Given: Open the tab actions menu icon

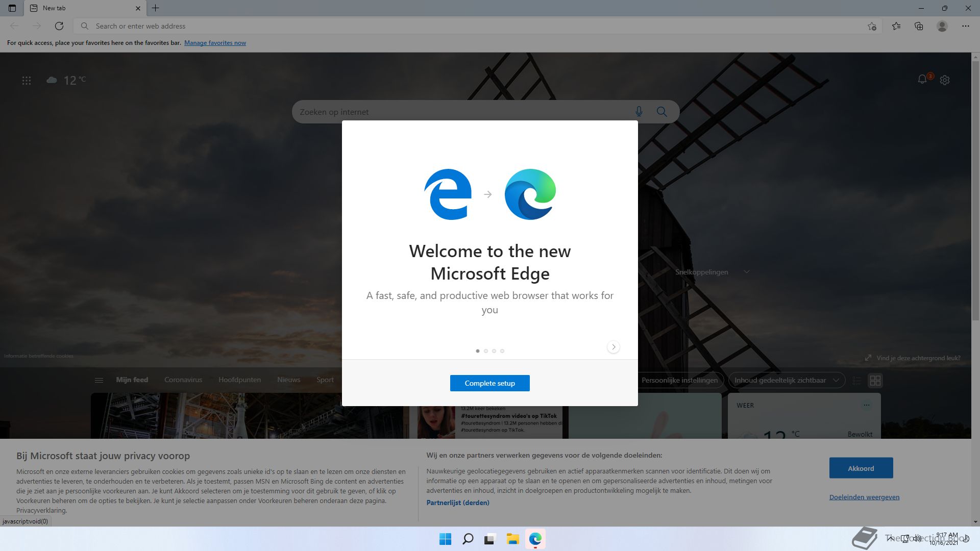Looking at the screenshot, I should pos(12,8).
